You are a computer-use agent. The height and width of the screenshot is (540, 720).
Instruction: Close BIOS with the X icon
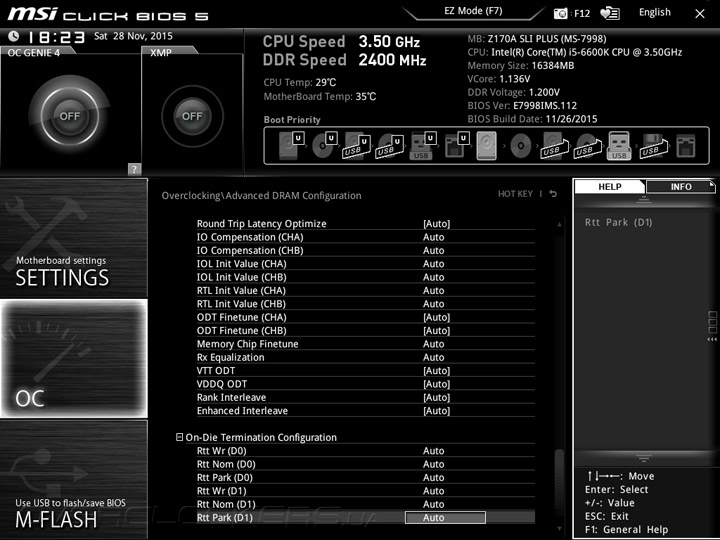click(x=700, y=14)
